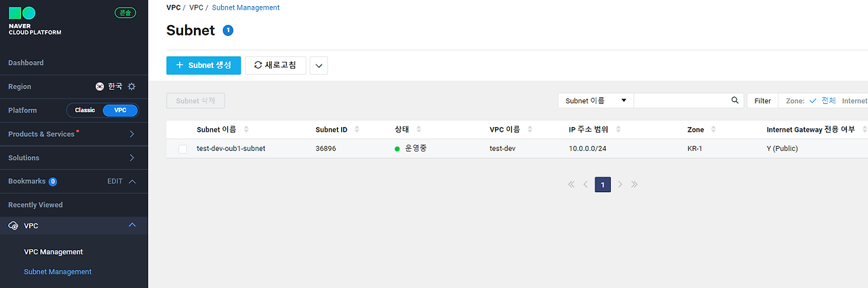The height and width of the screenshot is (288, 868).
Task: Open the Subnet 이름 search dropdown
Action: [595, 101]
